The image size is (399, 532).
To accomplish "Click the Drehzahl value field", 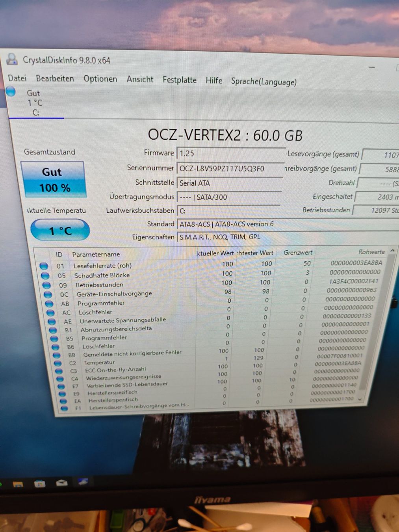I will tap(379, 183).
